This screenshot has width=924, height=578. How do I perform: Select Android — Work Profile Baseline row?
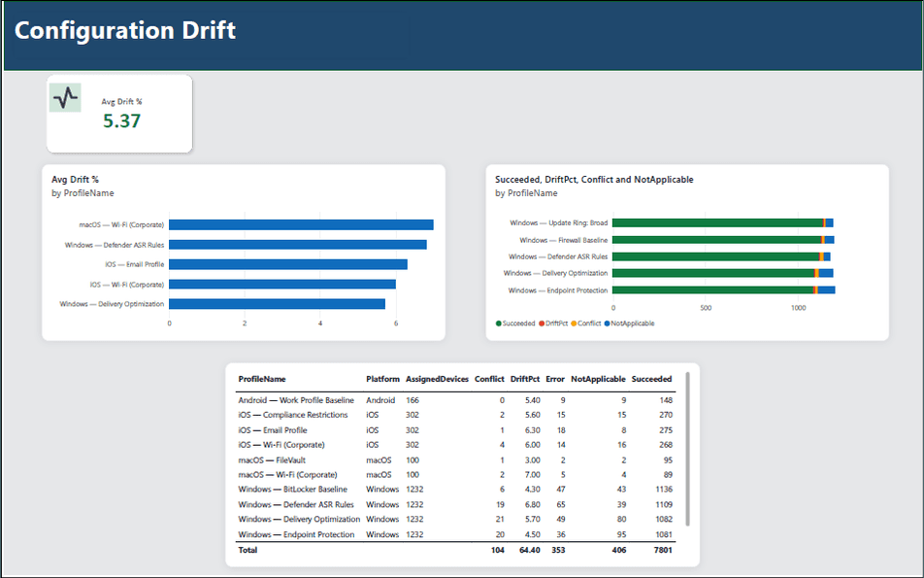coord(455,400)
